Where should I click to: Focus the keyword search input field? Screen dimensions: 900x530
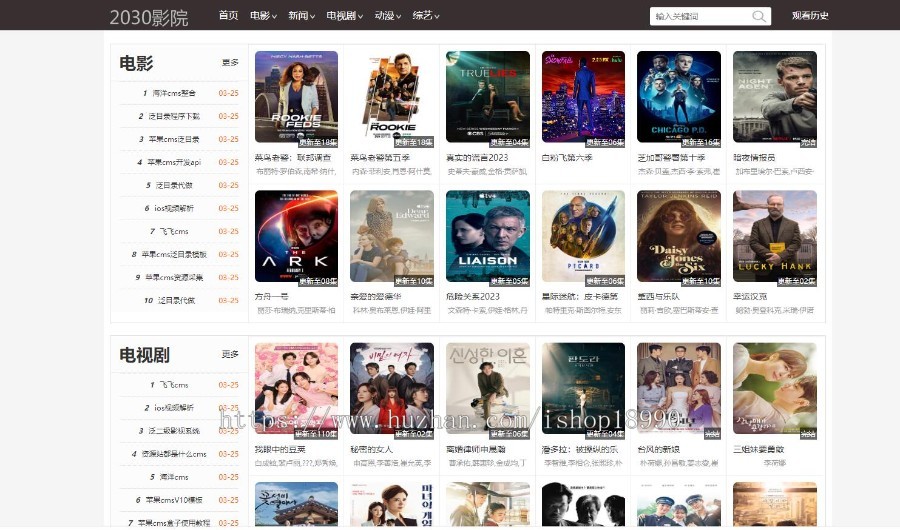click(700, 16)
